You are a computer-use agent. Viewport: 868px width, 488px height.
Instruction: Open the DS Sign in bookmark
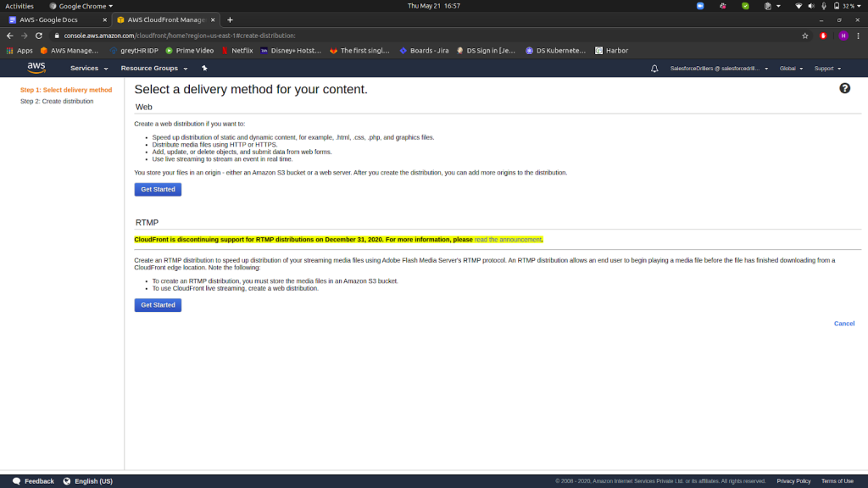click(486, 50)
